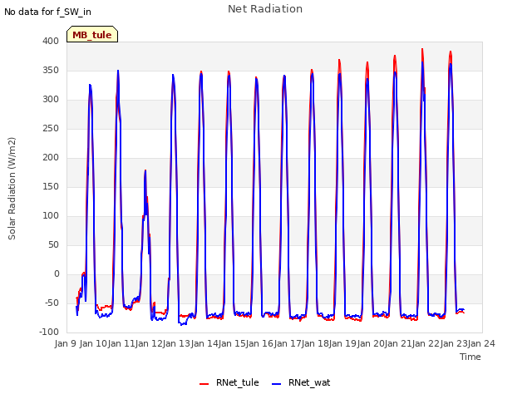
Task: Click the Jan 22 x-axis tick label
Action: coord(426,343)
